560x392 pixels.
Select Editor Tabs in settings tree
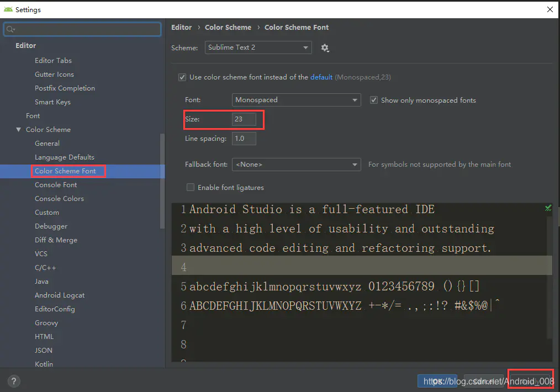53,61
